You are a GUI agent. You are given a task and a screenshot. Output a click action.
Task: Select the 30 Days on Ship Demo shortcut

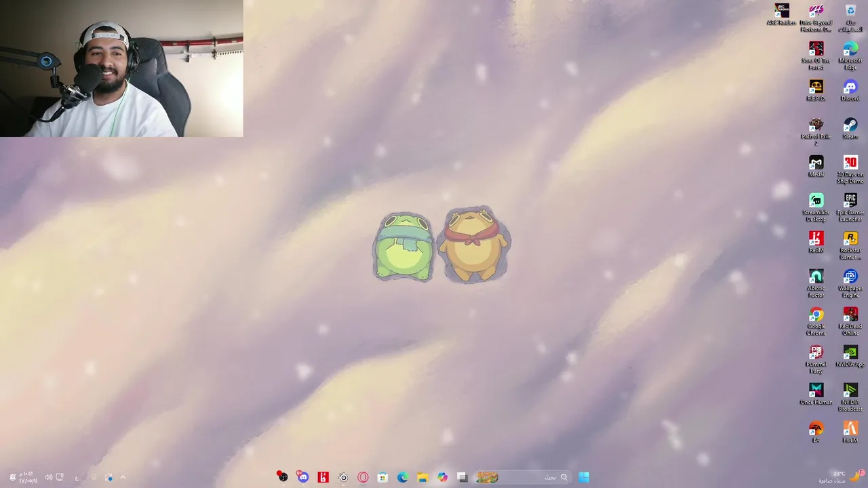(x=850, y=169)
